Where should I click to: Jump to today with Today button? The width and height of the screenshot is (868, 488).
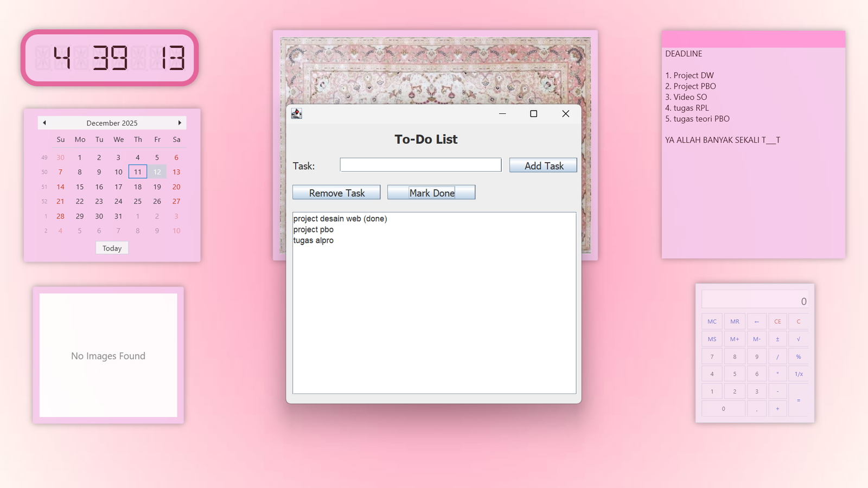(112, 248)
